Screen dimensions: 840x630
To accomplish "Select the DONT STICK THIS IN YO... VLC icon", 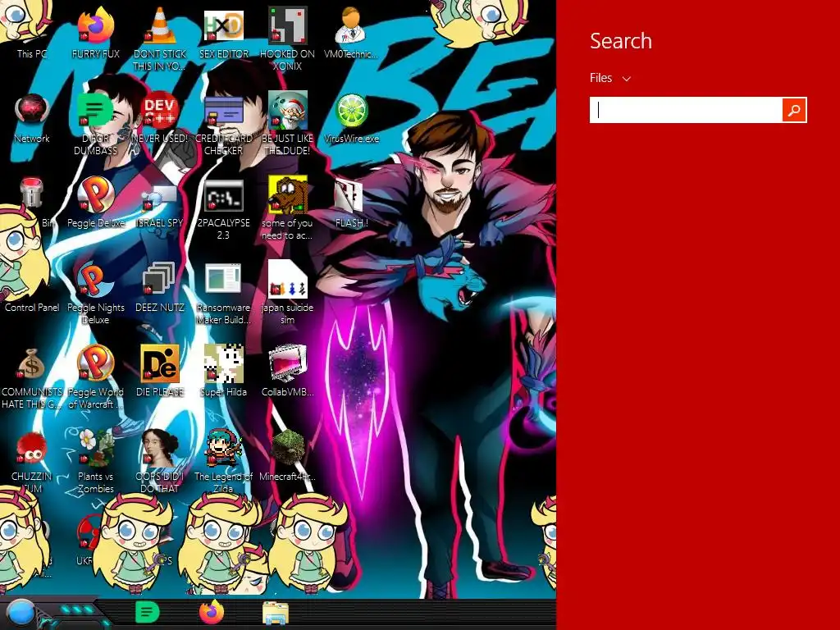I will [x=160, y=39].
